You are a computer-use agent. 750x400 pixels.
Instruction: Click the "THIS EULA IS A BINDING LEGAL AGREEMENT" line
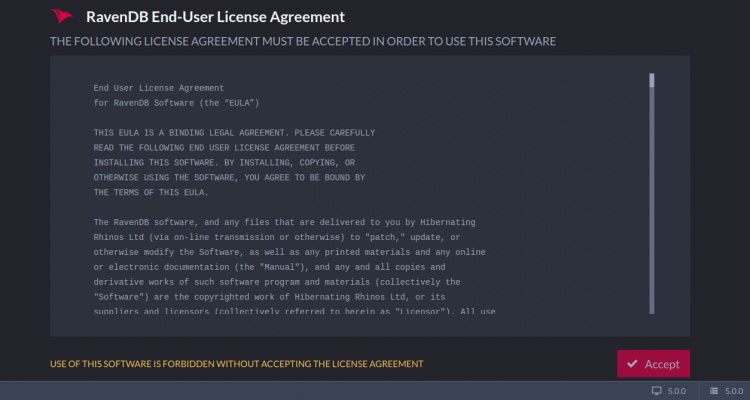coord(234,132)
